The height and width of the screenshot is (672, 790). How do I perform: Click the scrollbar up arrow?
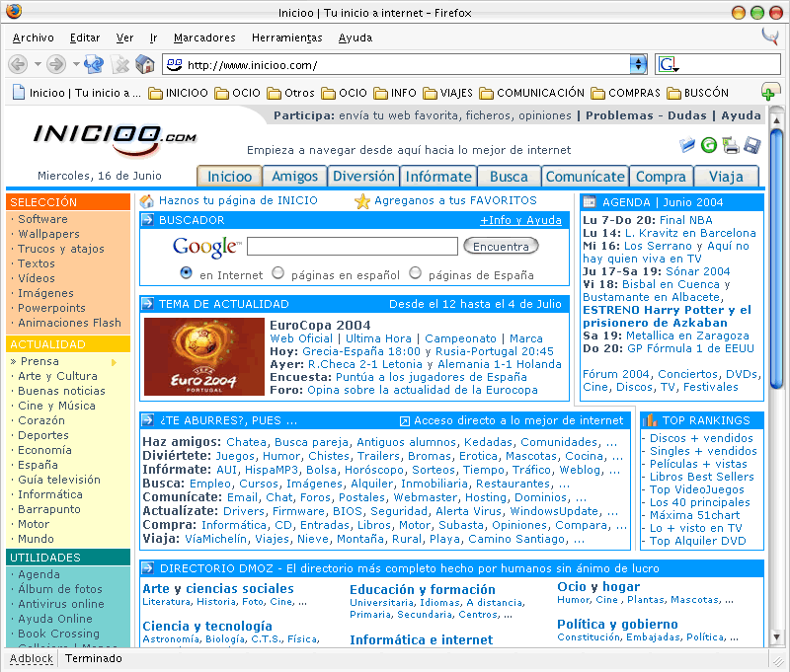[776, 120]
